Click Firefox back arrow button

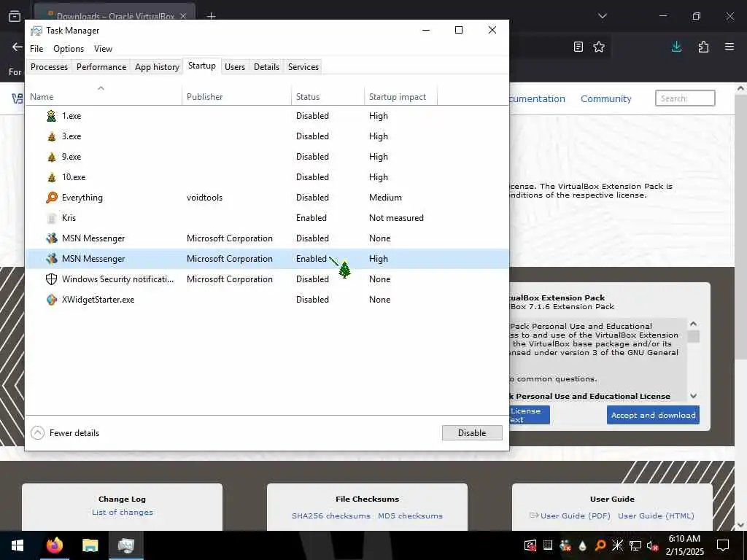click(18, 47)
